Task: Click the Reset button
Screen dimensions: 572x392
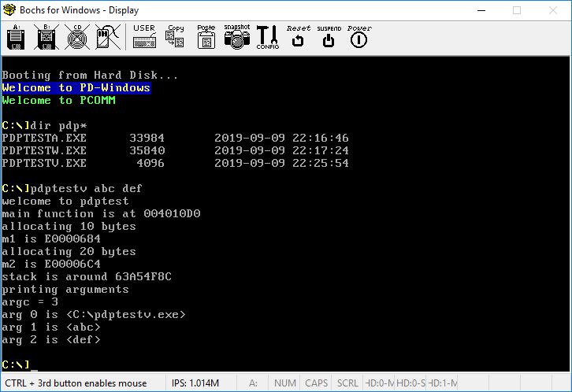Action: tap(298, 37)
